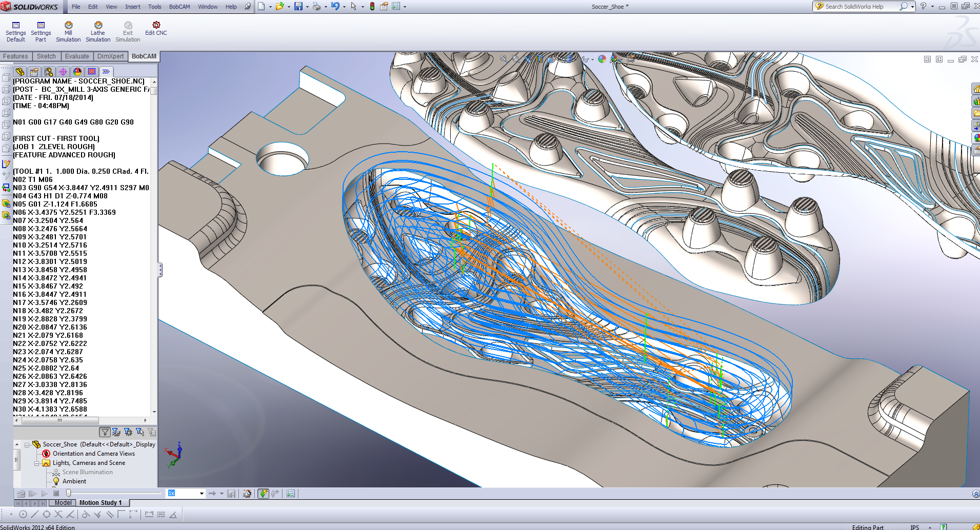Collapse the Lights, Cameras and Scene folder
Viewport: 980px width, 530px height.
[36, 463]
